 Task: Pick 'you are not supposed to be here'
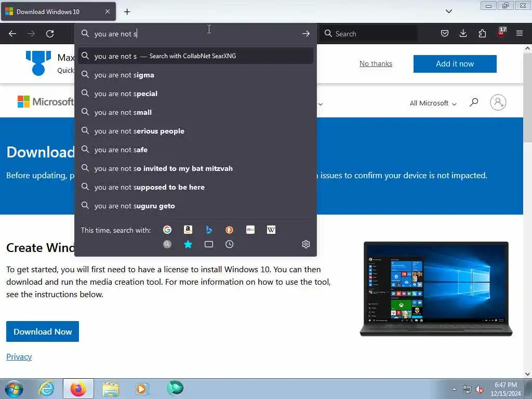point(195,187)
